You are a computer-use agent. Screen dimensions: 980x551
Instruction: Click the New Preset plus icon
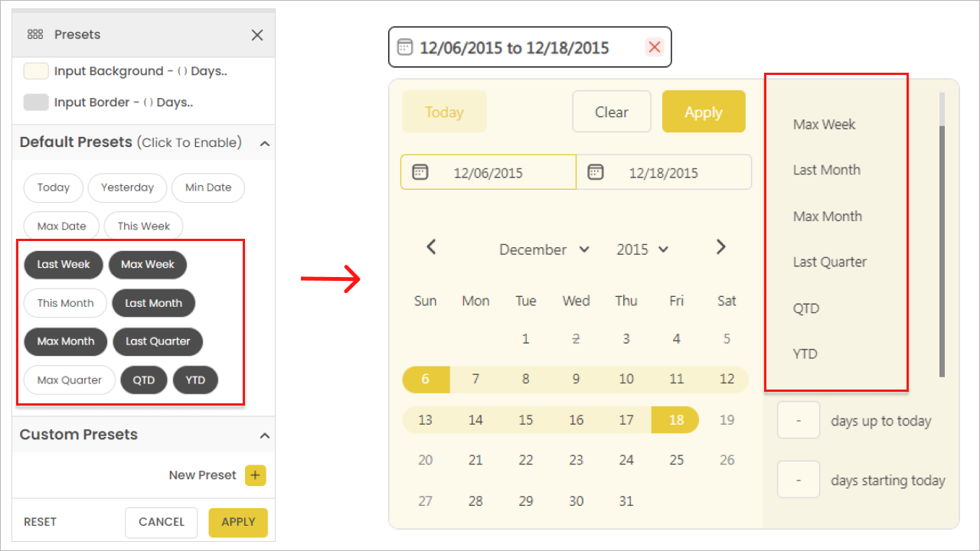[255, 475]
